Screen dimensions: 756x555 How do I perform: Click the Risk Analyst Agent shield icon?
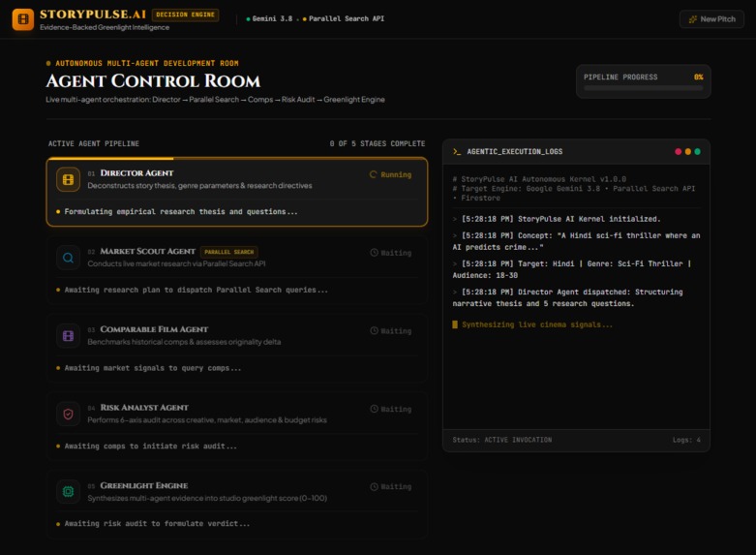coord(68,415)
